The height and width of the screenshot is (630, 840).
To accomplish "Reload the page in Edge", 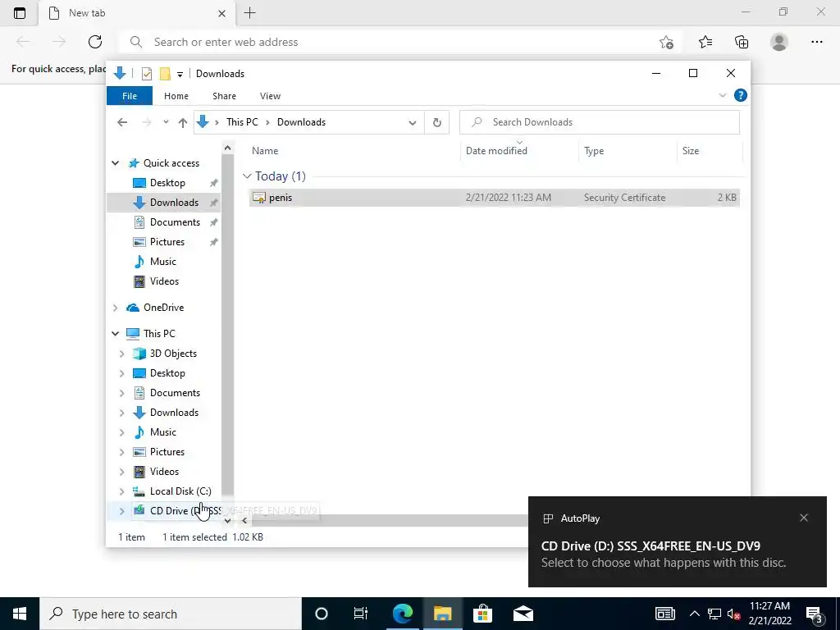I will point(95,42).
